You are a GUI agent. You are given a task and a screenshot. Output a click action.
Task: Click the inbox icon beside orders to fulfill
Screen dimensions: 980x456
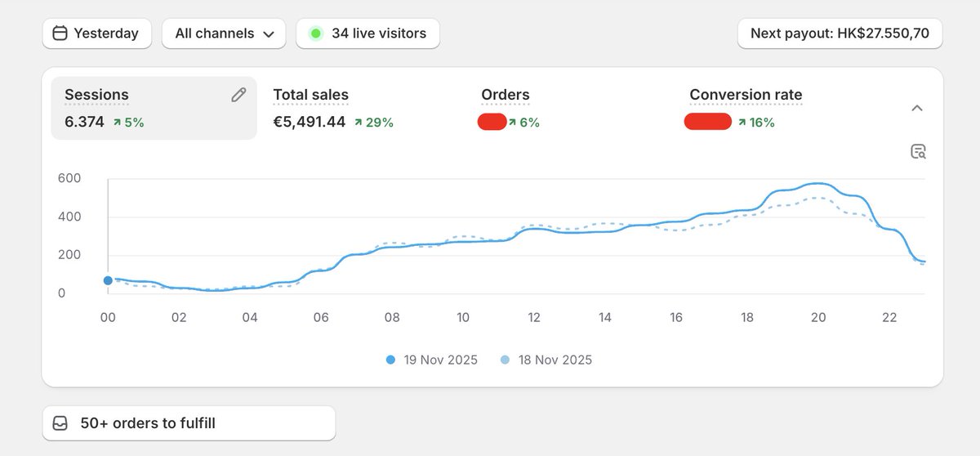click(x=60, y=423)
